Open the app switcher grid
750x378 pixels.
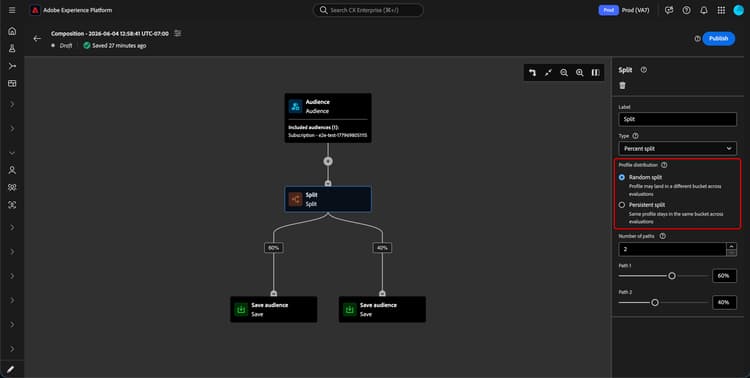pos(721,10)
